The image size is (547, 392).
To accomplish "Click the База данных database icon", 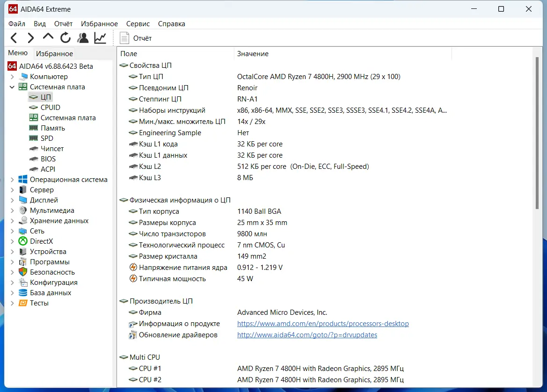I will tap(22, 293).
